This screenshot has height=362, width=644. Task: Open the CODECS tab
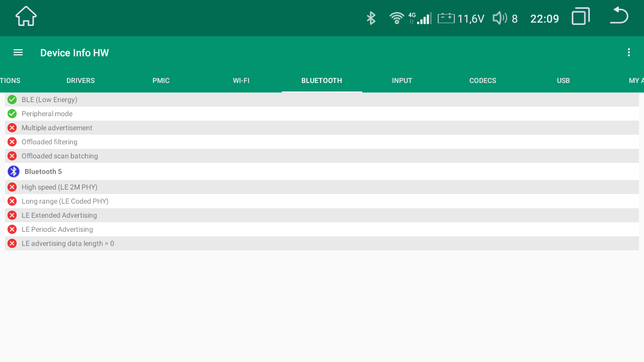click(482, 80)
